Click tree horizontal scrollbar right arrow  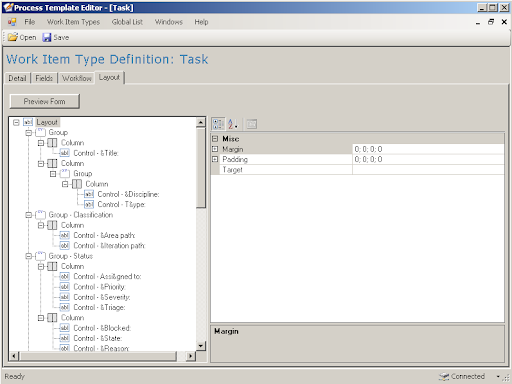(190, 356)
